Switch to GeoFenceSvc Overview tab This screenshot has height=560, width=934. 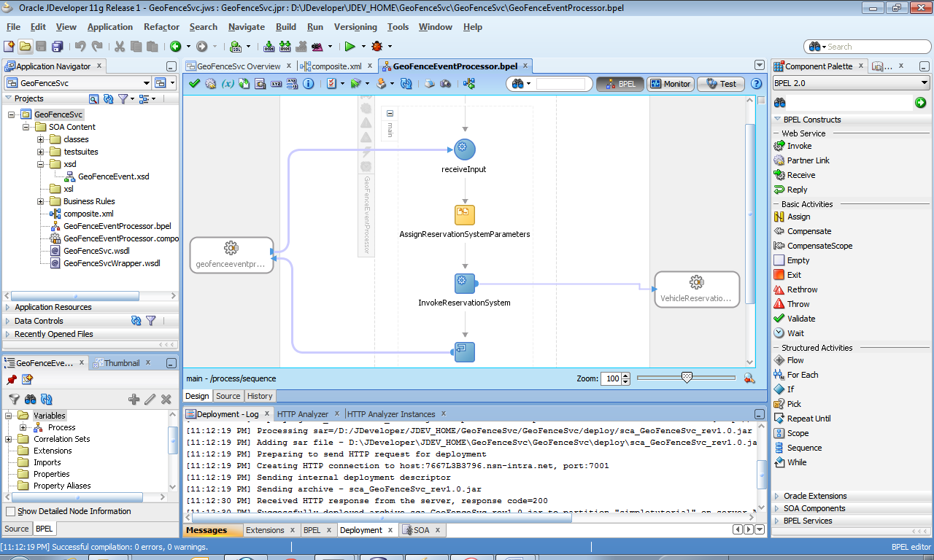pos(239,66)
